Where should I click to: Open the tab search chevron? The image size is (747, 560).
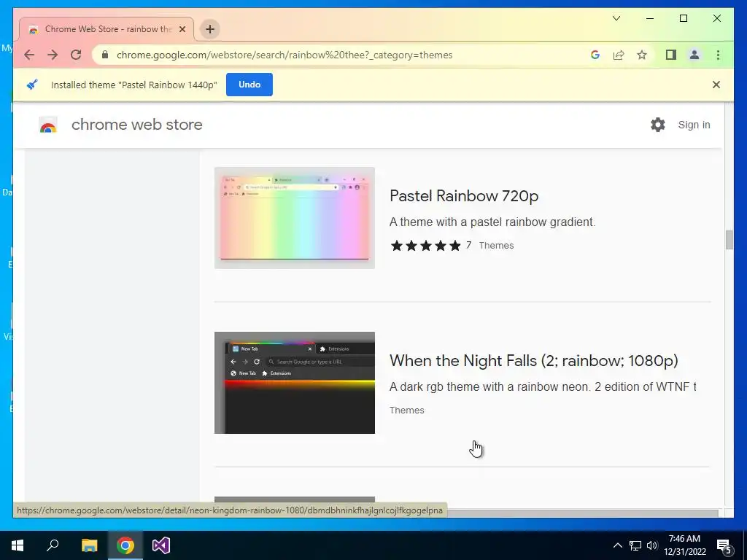(x=616, y=18)
